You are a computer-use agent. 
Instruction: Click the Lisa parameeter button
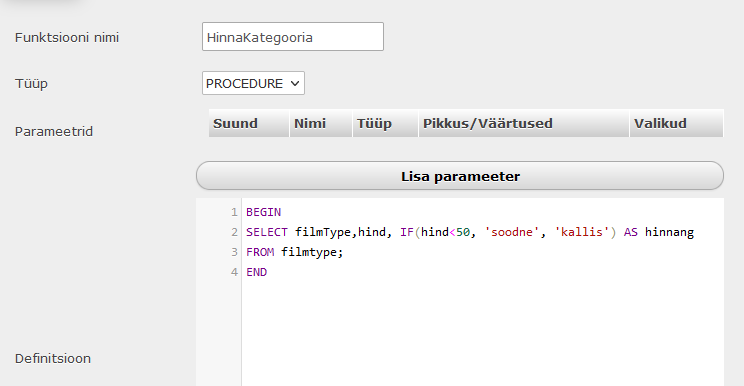tap(460, 176)
